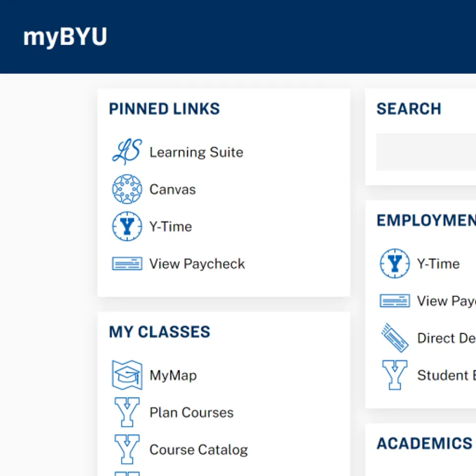Screen dimensions: 476x476
Task: Click the Y-Time clock icon under Employment
Action: (x=395, y=263)
